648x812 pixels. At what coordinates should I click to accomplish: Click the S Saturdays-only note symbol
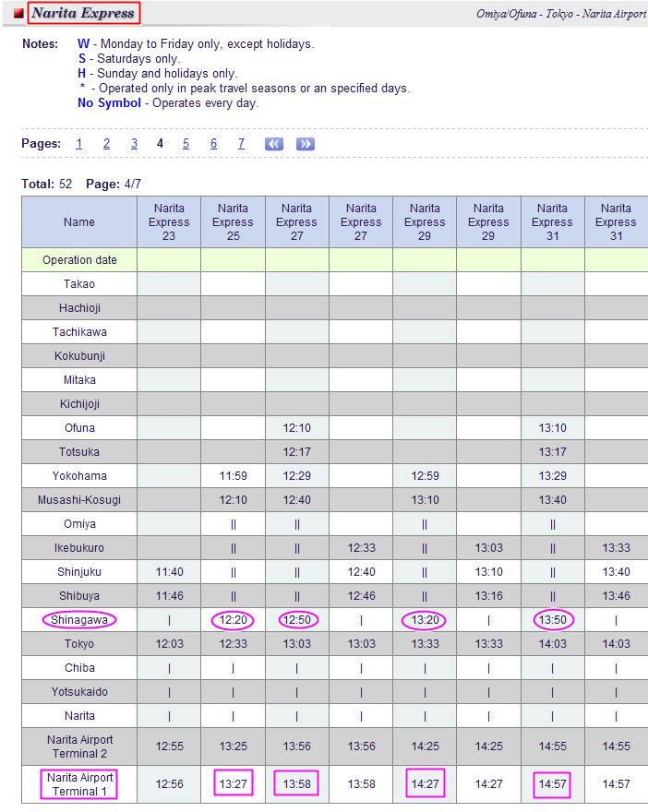coord(82,58)
